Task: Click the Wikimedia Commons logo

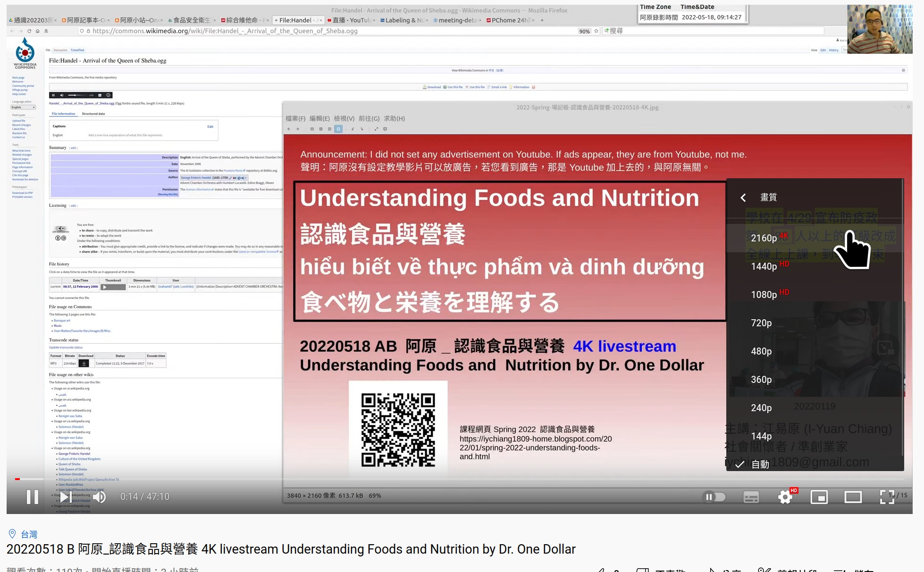Action: point(25,53)
